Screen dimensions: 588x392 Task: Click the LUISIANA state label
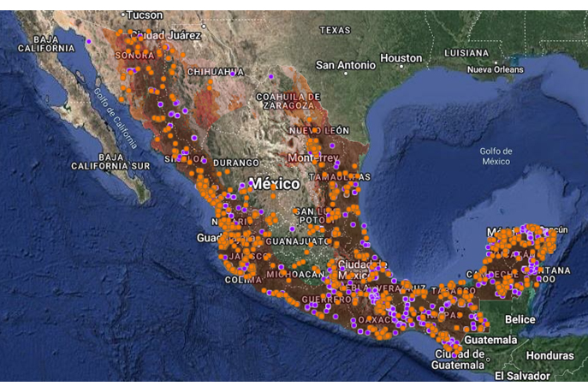point(466,53)
